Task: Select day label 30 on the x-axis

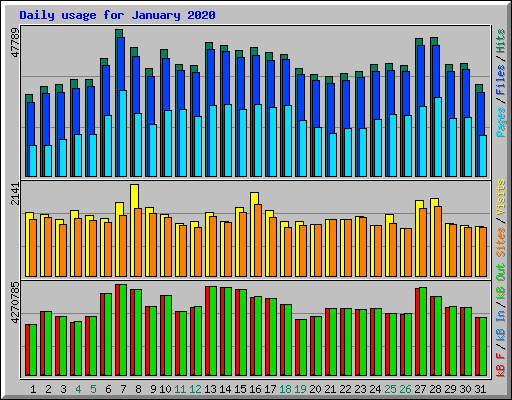Action: tap(465, 389)
